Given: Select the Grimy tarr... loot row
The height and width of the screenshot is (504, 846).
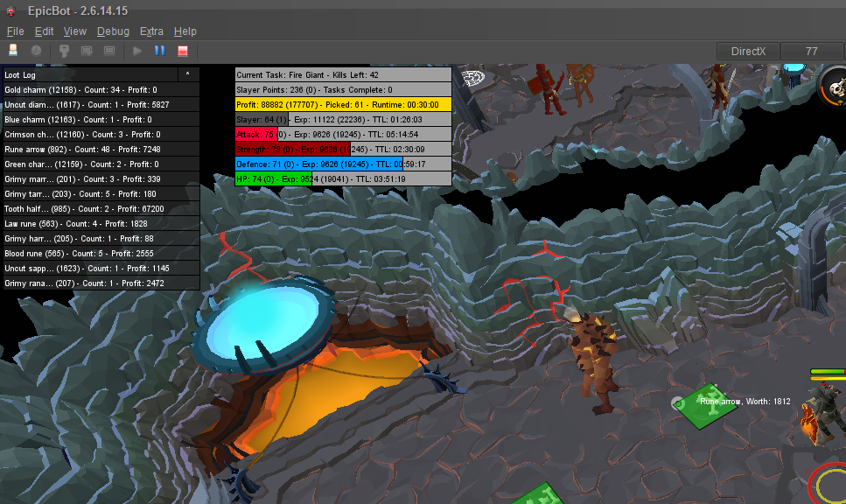Looking at the screenshot, I should [101, 193].
